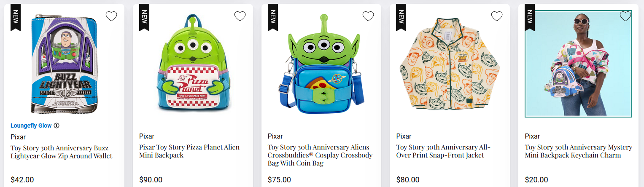This screenshot has width=644, height=187.
Task: Toggle wishlist heart on Pizza Planet Backpack
Action: point(240,16)
